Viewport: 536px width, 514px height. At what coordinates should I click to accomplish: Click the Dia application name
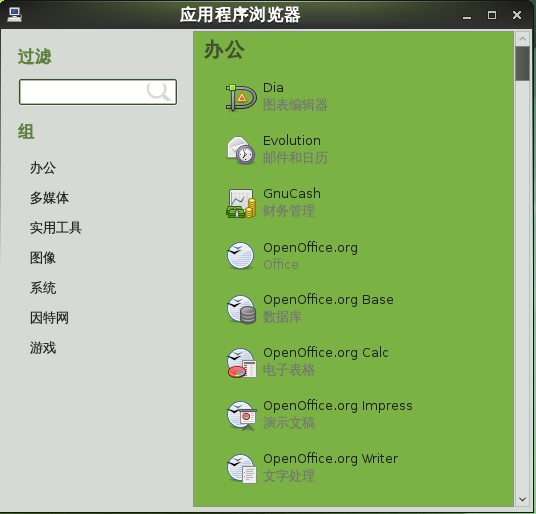[273, 88]
